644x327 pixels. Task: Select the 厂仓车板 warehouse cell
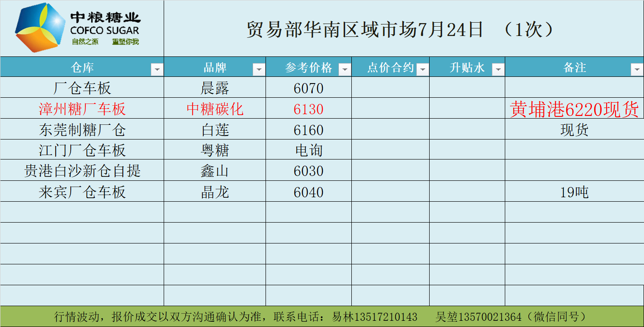click(82, 88)
